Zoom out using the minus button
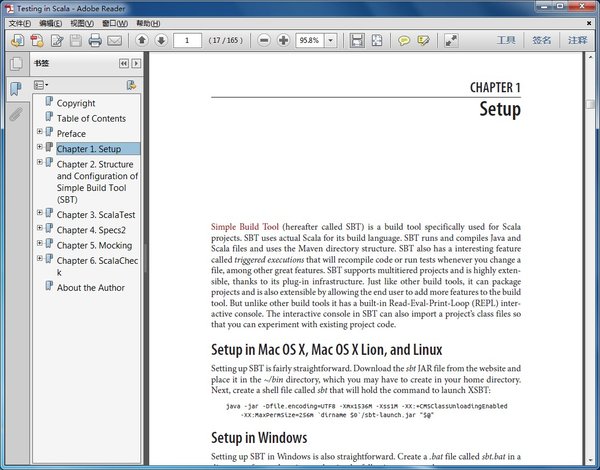The height and width of the screenshot is (470, 600). [264, 40]
